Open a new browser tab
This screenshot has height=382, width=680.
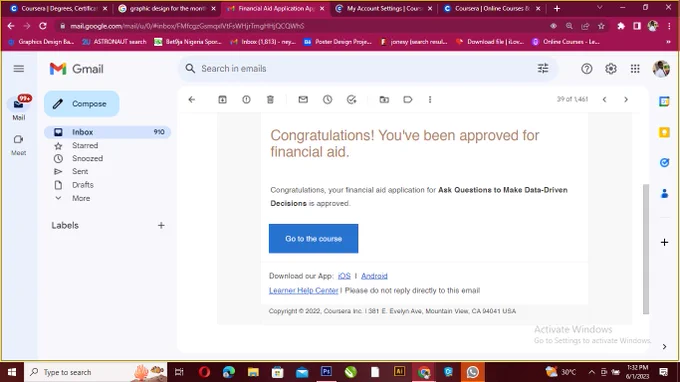click(557, 8)
